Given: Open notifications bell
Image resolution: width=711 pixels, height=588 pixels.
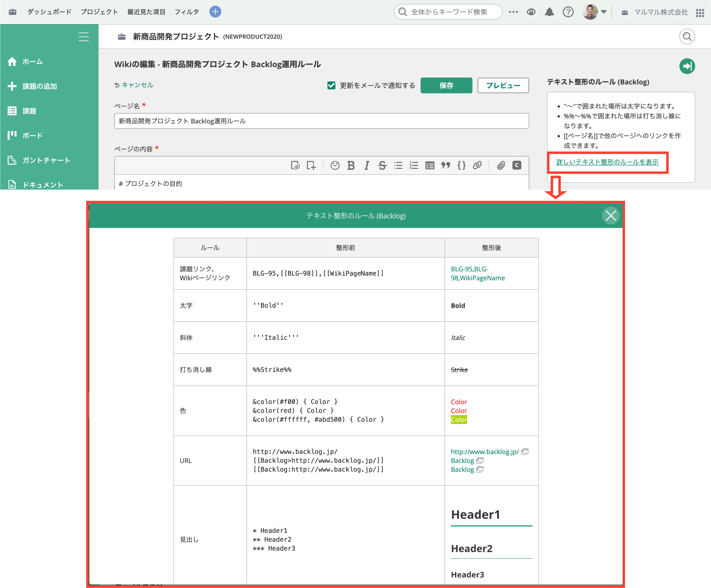Looking at the screenshot, I should [x=549, y=12].
